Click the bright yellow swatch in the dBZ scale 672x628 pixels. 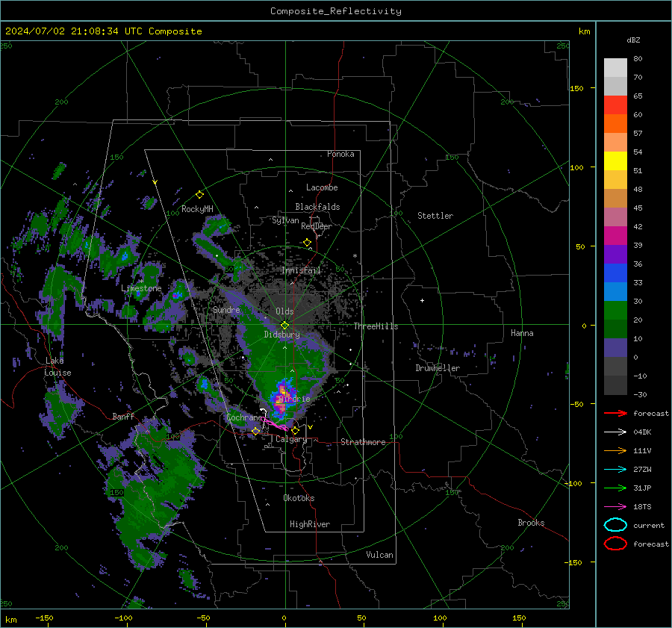tap(615, 161)
